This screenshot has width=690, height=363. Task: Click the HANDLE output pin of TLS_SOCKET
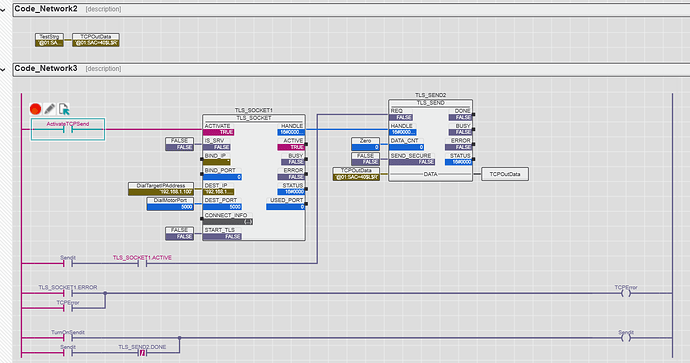[291, 129]
